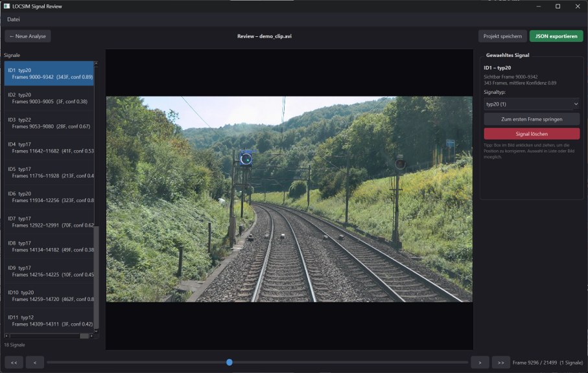Delete signal with Signal löschen
The width and height of the screenshot is (588, 373).
coord(532,133)
